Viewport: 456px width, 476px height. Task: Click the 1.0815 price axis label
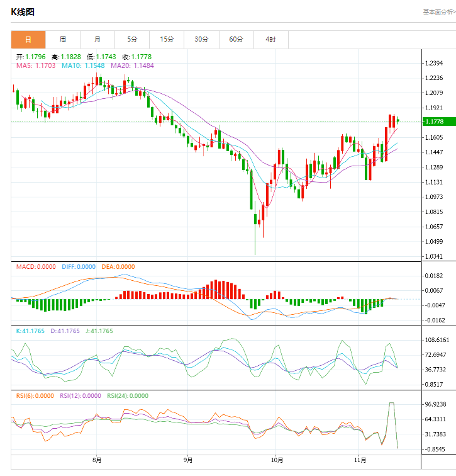(434, 212)
